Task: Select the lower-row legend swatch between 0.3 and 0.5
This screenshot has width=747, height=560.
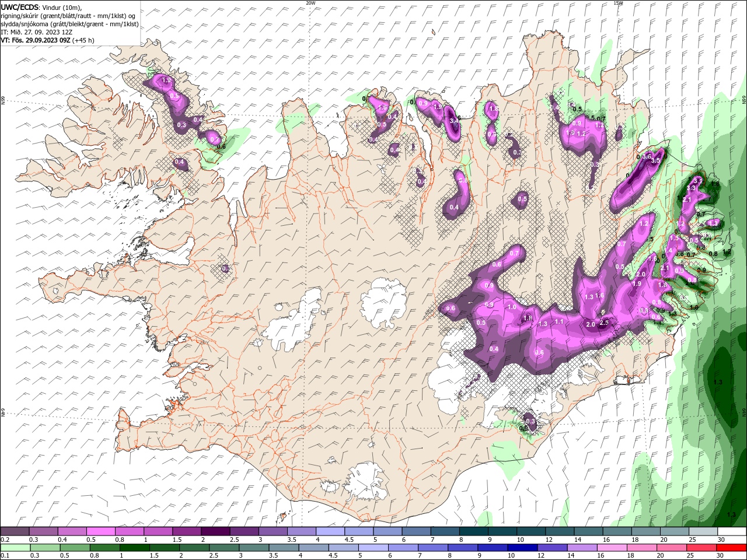Action: point(45,548)
